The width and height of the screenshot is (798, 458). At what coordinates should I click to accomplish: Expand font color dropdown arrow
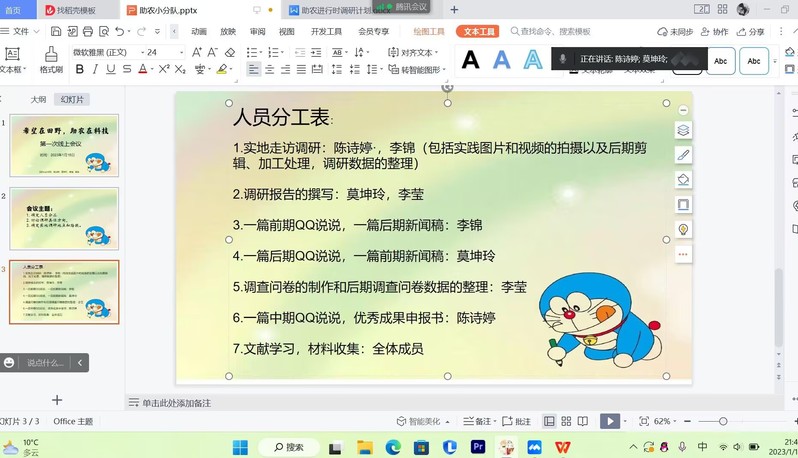point(152,70)
